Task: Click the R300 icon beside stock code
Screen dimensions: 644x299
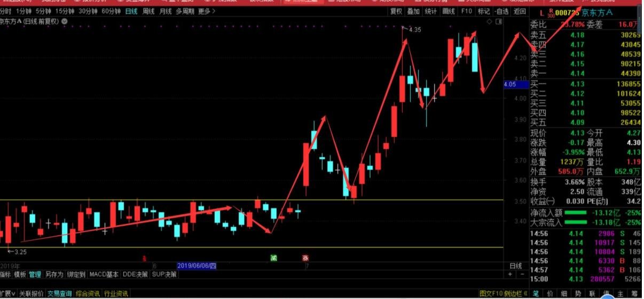Action: pyautogui.click(x=551, y=13)
